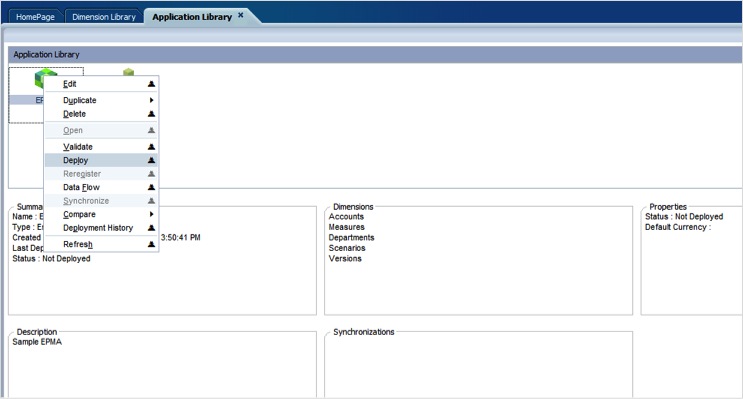
Task: Click the Accounts dimension entry
Action: (x=346, y=217)
